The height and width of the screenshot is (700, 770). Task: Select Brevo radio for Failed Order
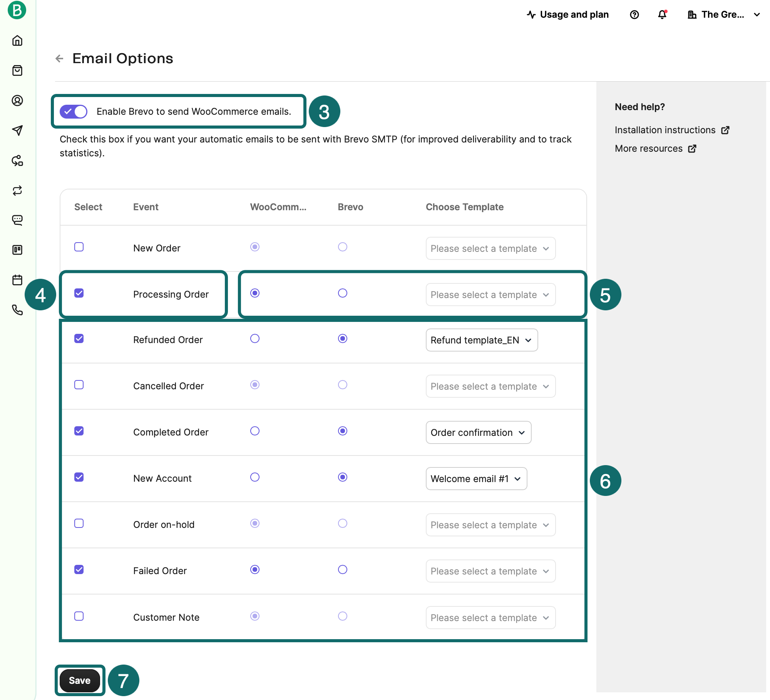click(342, 569)
